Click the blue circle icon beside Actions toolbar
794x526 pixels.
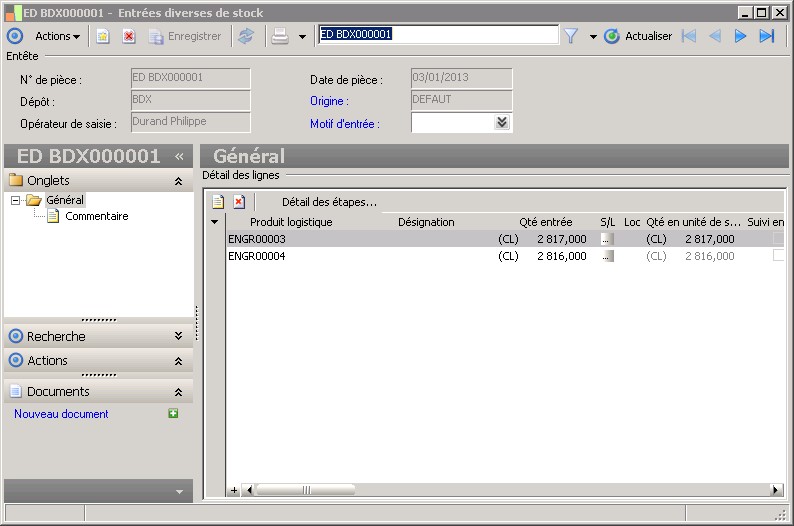(15, 36)
